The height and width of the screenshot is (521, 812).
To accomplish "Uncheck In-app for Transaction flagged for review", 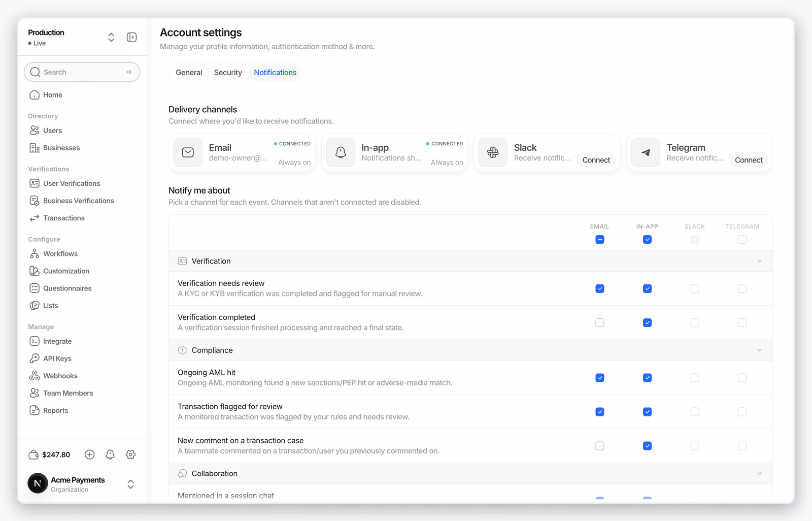I will pos(647,412).
